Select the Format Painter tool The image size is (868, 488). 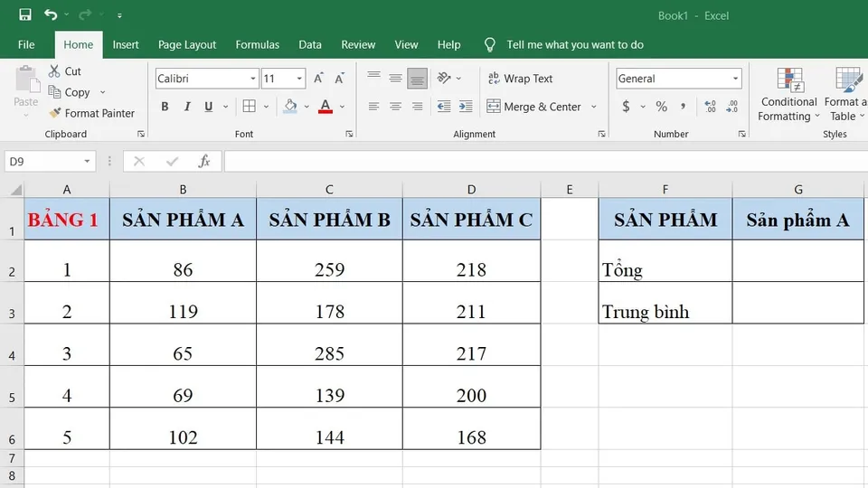click(x=92, y=113)
